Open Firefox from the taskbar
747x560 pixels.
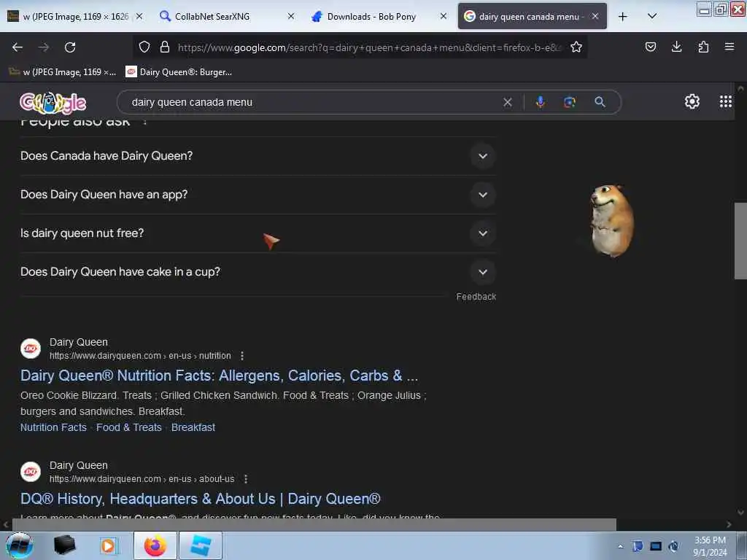tap(155, 545)
